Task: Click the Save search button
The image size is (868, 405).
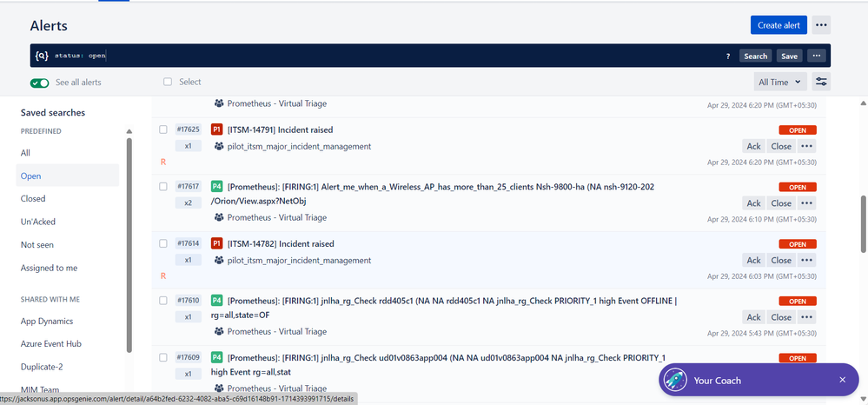Action: pos(790,56)
